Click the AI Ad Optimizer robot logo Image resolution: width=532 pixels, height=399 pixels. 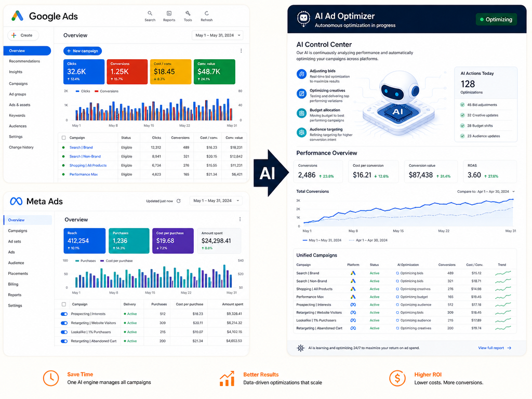point(303,18)
